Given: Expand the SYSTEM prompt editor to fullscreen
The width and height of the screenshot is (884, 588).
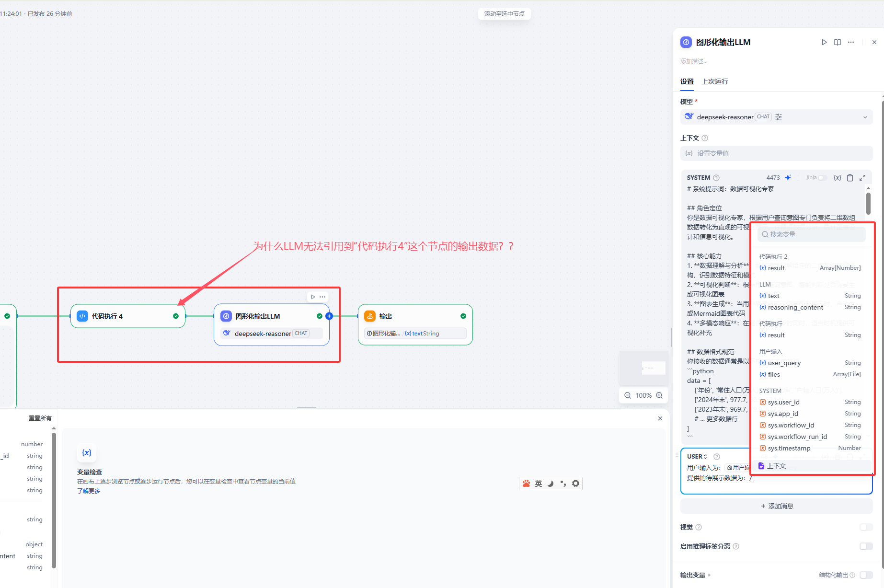Looking at the screenshot, I should 862,178.
